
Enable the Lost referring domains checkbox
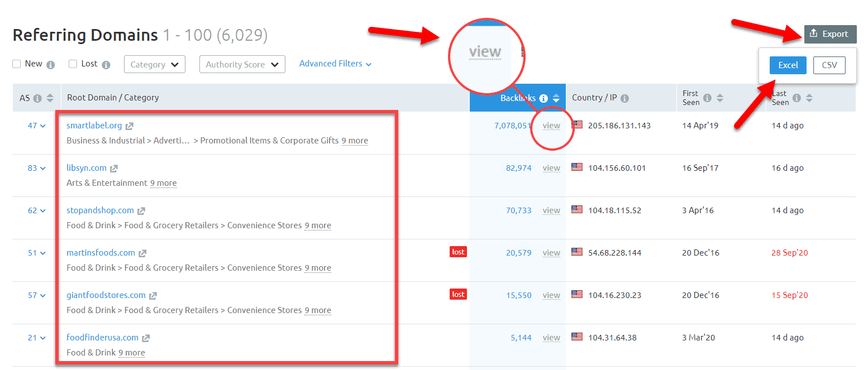tap(73, 64)
